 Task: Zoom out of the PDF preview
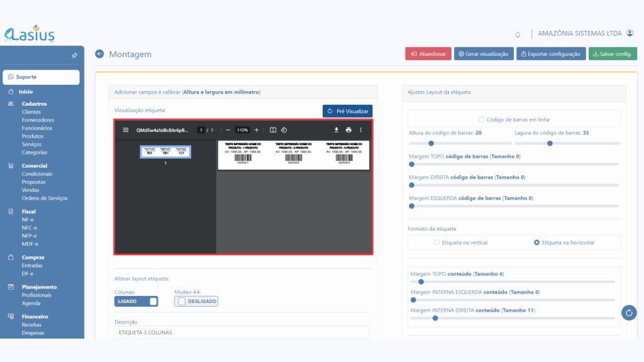[x=228, y=130]
